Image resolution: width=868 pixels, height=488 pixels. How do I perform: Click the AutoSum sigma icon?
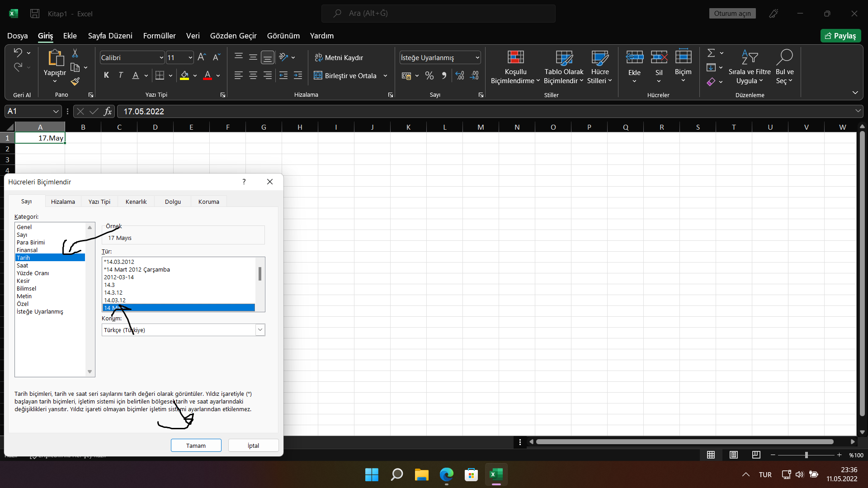711,53
